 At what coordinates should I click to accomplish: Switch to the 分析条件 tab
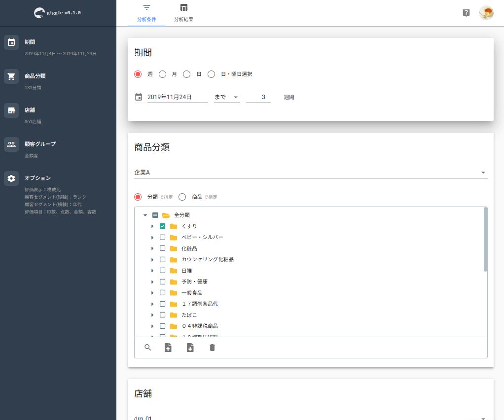tap(146, 13)
